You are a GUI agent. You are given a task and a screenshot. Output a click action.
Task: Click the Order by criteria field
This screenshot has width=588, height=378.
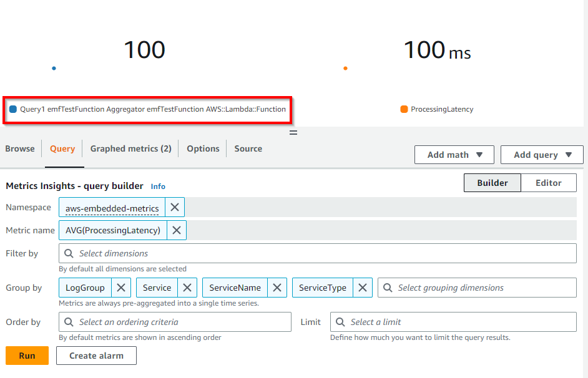pos(175,322)
